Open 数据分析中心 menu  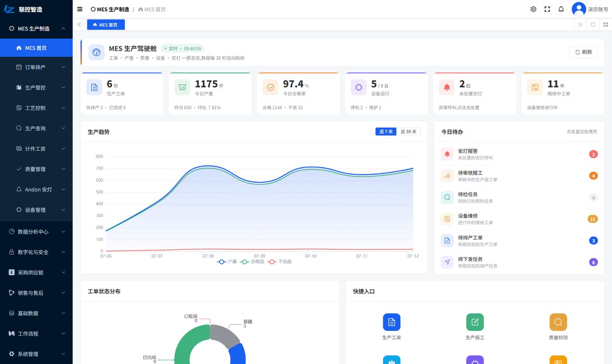36,232
